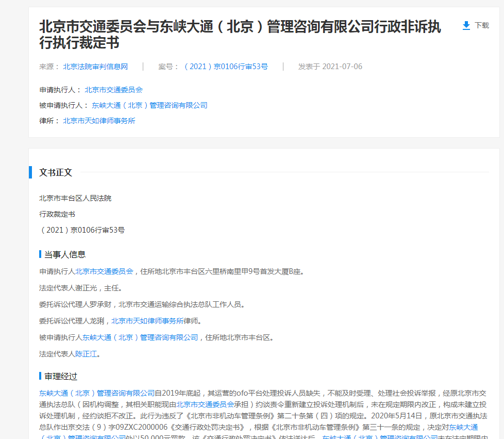Click the 申请执行人: label in header
This screenshot has height=439, width=504.
point(60,90)
